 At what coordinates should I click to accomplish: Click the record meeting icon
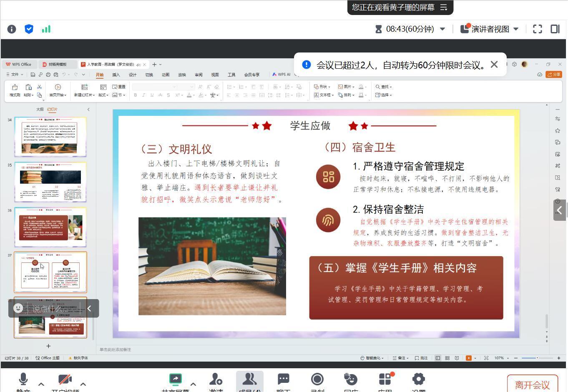317,380
